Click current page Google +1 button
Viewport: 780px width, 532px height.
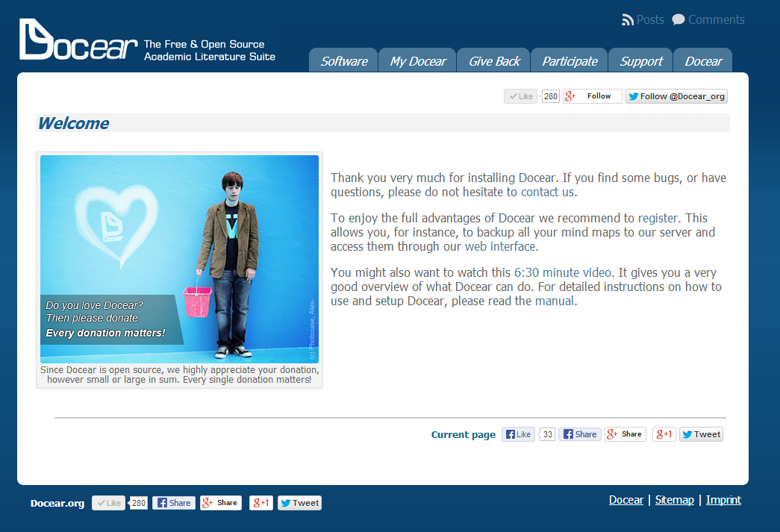point(664,434)
